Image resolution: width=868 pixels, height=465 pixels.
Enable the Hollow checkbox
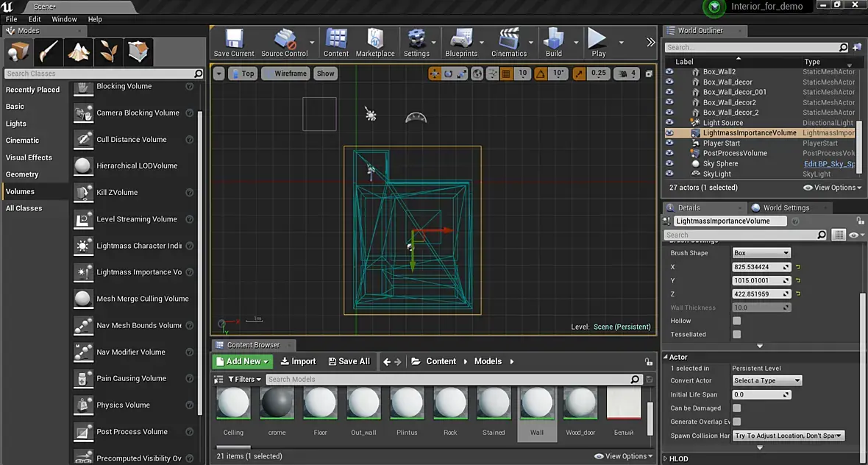tap(736, 321)
